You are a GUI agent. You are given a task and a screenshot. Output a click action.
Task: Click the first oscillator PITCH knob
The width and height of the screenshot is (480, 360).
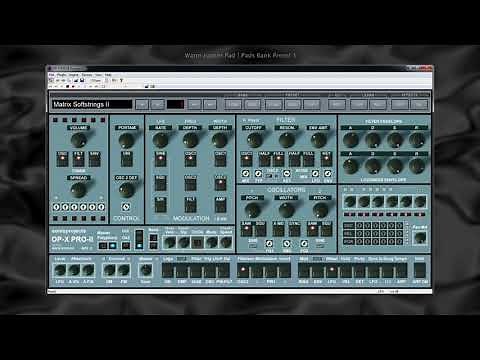pos(253,210)
